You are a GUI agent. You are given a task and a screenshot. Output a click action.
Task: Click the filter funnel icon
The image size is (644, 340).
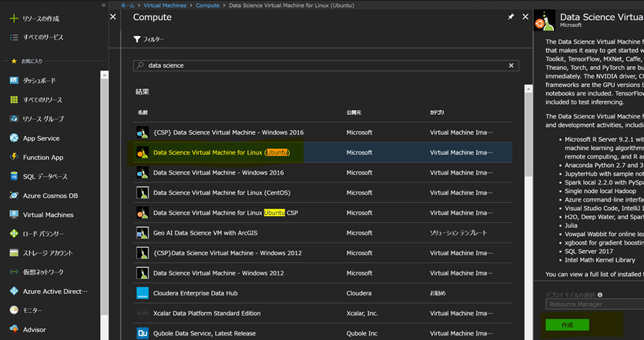click(137, 39)
